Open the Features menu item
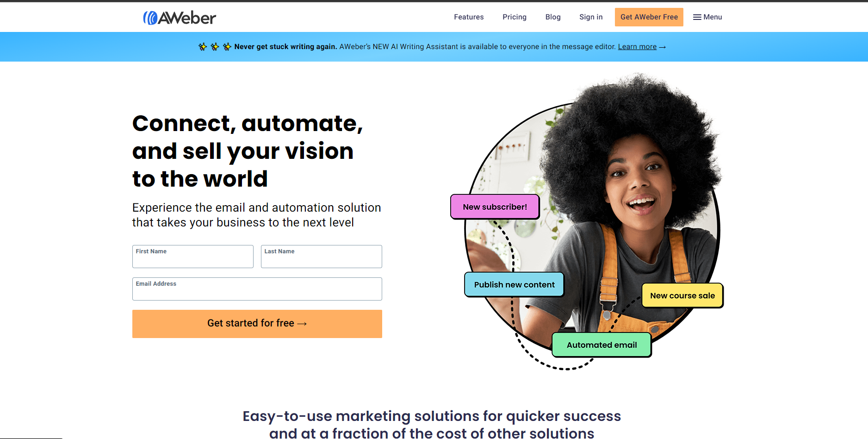Viewport: 868px width, 439px height. coord(469,17)
